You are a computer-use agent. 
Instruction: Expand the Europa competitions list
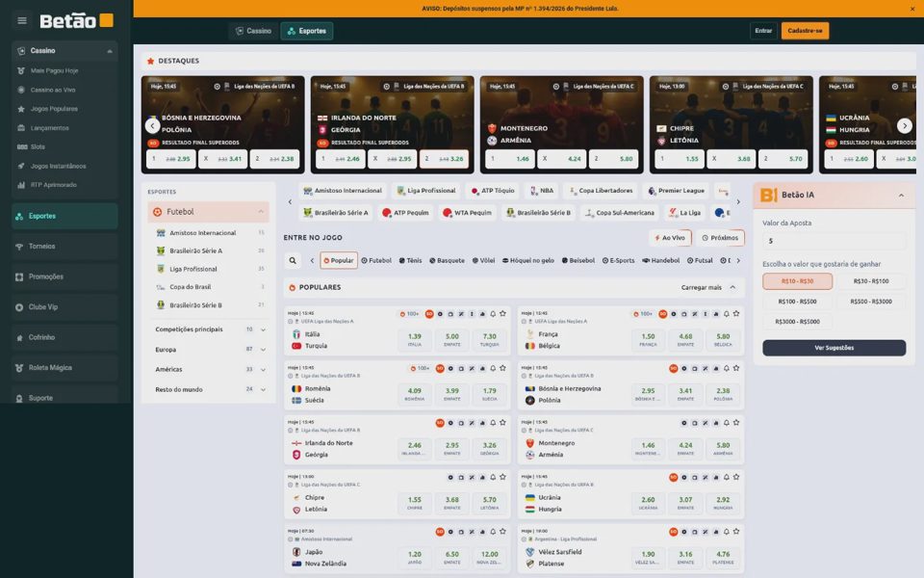(209, 349)
